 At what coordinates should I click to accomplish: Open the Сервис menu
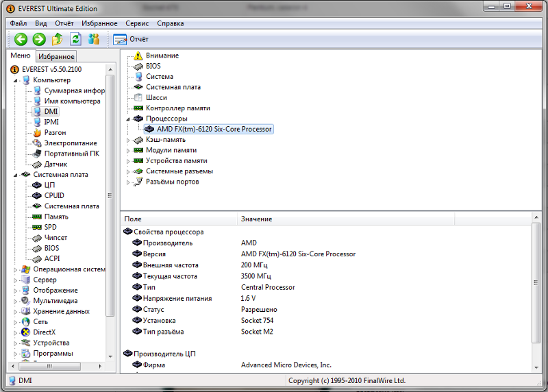(137, 23)
